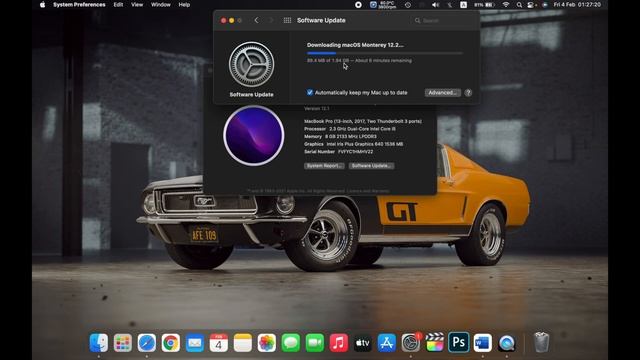640x360 pixels.
Task: Click the input source A icon
Action: coord(464,4)
